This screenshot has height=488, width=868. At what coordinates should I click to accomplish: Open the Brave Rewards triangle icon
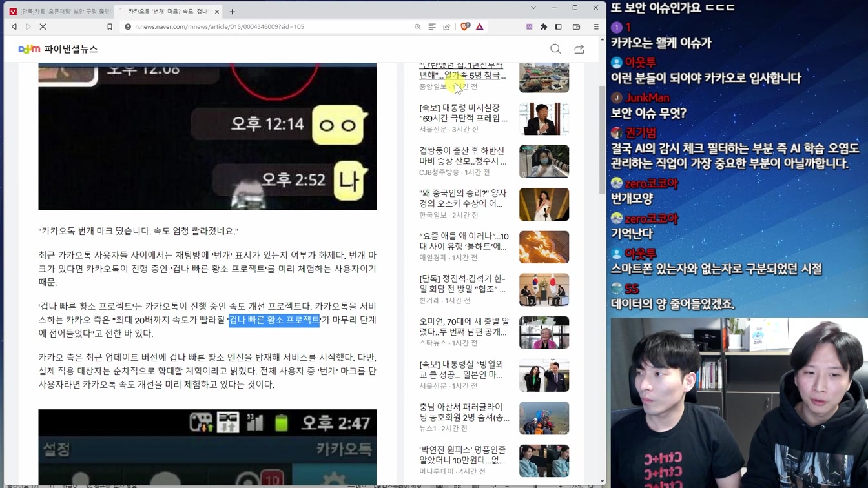pos(480,27)
